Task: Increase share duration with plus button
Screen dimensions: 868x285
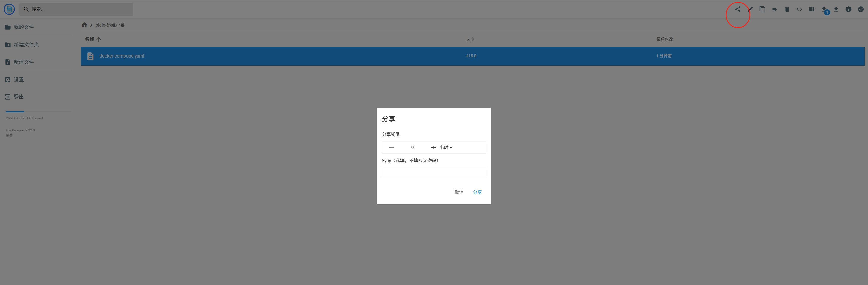Action: [433, 147]
